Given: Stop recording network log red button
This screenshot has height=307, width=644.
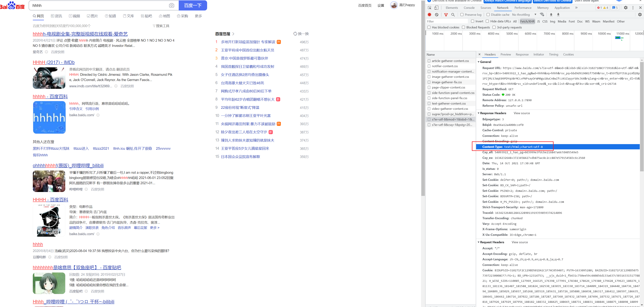Looking at the screenshot, I should [429, 15].
